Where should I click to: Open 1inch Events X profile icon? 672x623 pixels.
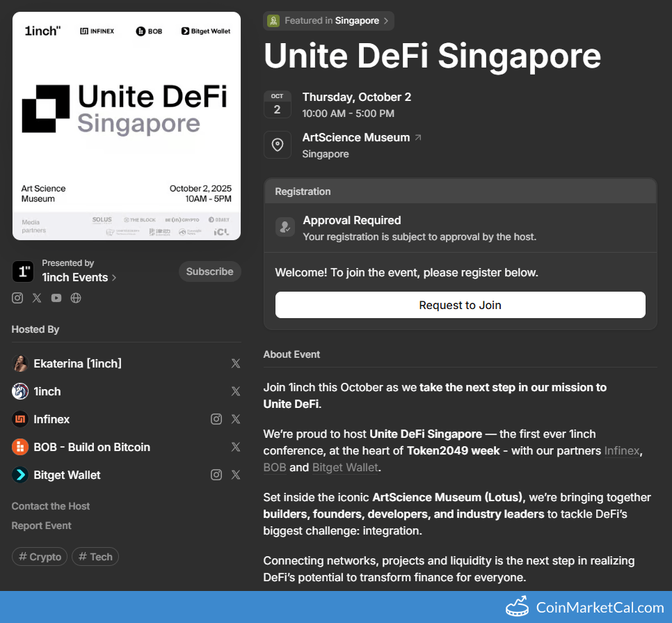coord(37,298)
